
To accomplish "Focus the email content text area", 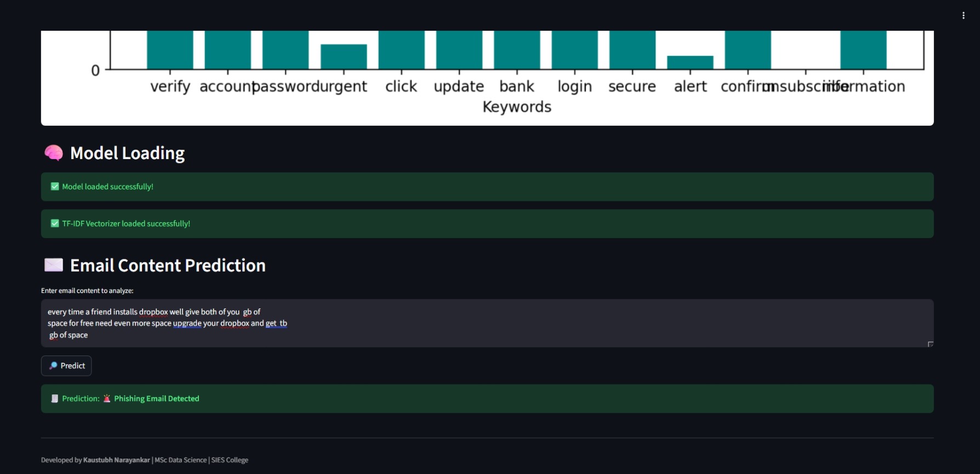I will click(487, 323).
